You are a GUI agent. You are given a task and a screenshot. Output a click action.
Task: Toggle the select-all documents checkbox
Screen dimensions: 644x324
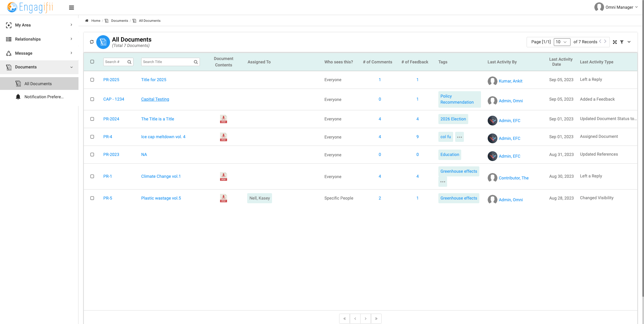pos(92,62)
